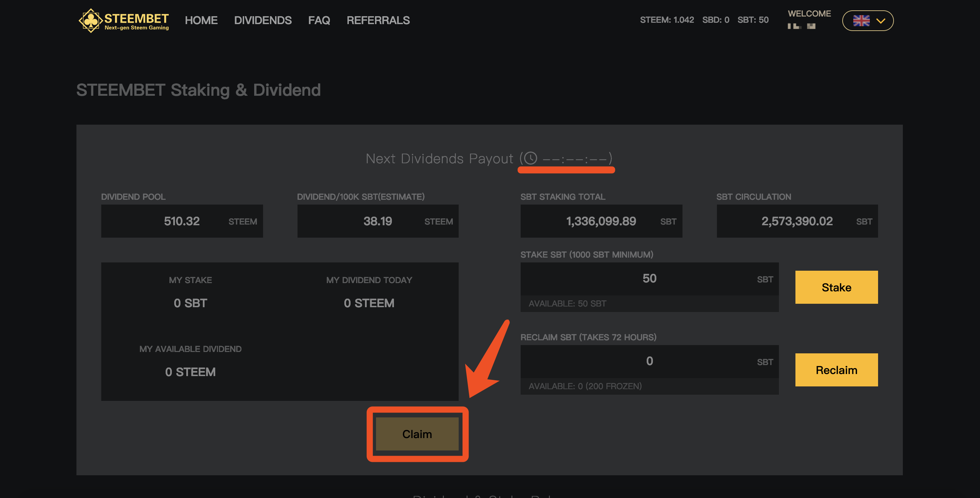Open the REFERRALS page

coord(378,20)
